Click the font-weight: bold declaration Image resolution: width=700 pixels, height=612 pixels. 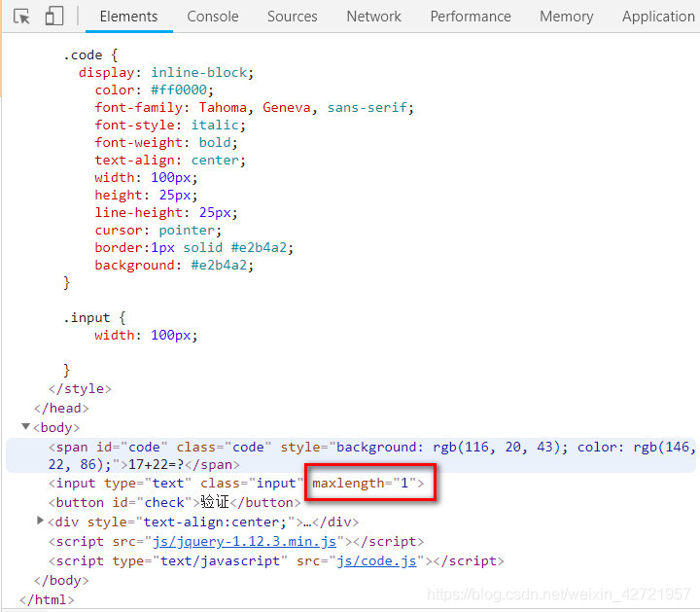[166, 142]
